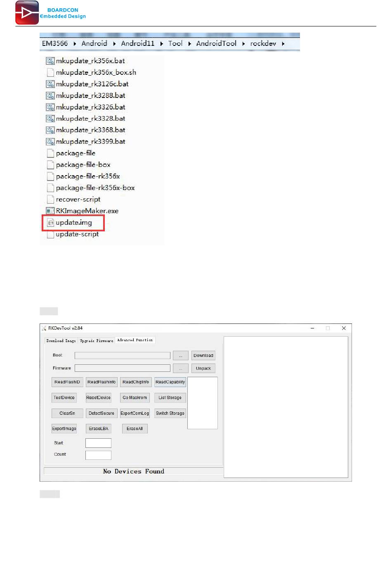Click the EraseLBA button

pyautogui.click(x=99, y=429)
